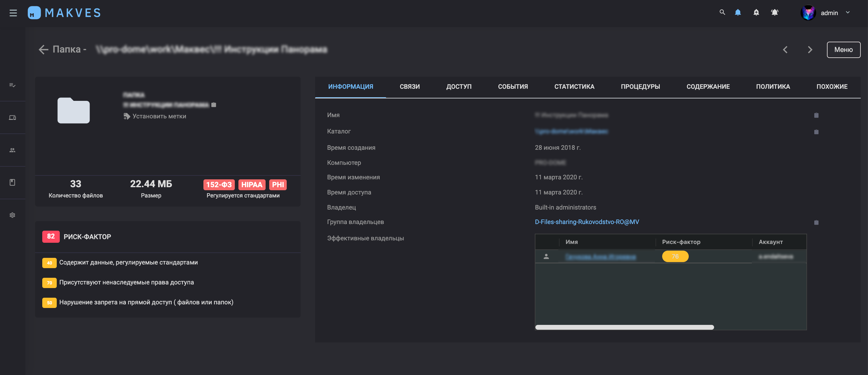Open the СТАТИСТИКА tab

click(574, 87)
